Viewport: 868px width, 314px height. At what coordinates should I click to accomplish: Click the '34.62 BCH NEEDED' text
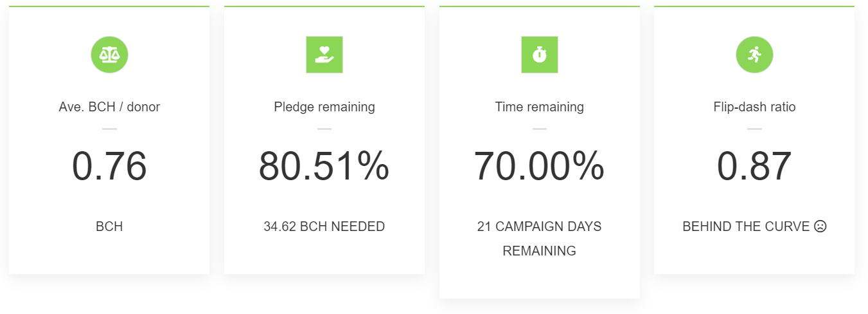coord(324,226)
